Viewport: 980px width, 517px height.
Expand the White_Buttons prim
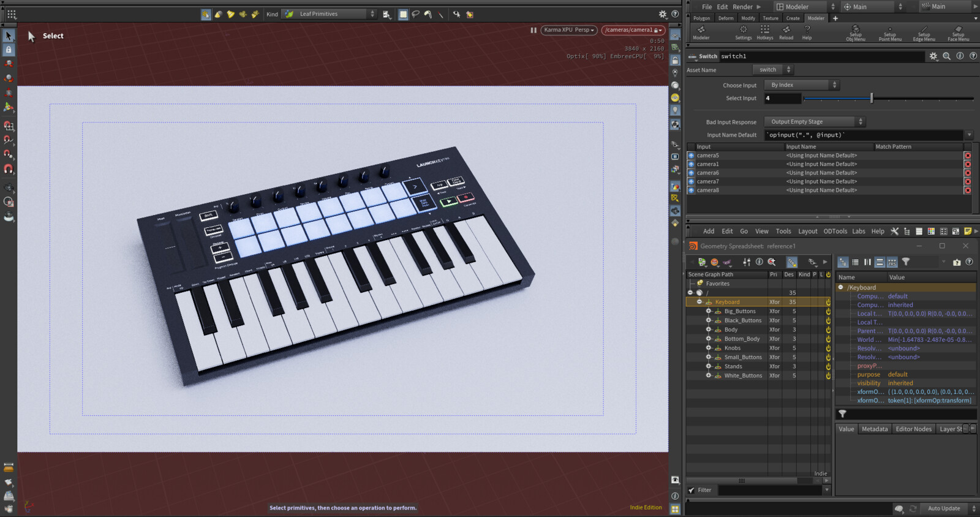pyautogui.click(x=709, y=375)
